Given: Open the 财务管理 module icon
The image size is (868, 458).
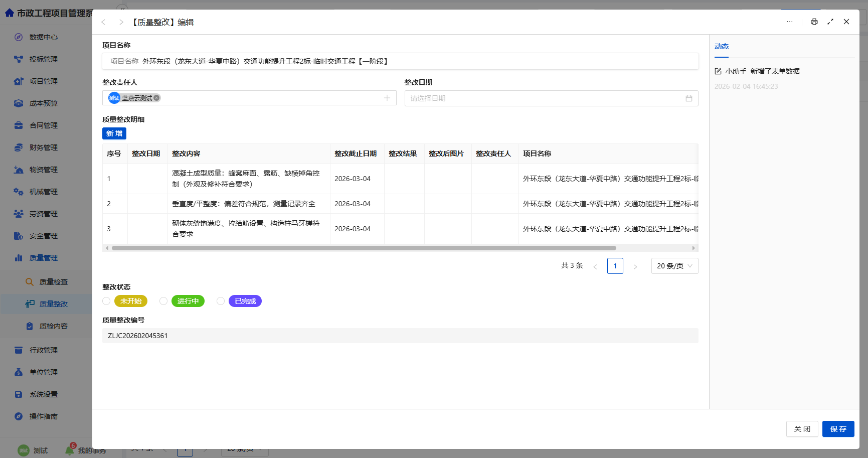Looking at the screenshot, I should pyautogui.click(x=19, y=147).
